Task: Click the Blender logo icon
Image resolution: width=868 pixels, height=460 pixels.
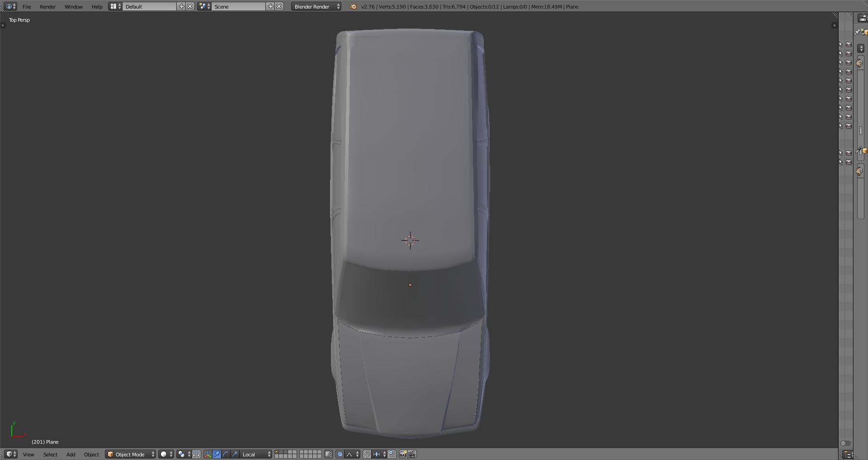Action: pyautogui.click(x=353, y=6)
